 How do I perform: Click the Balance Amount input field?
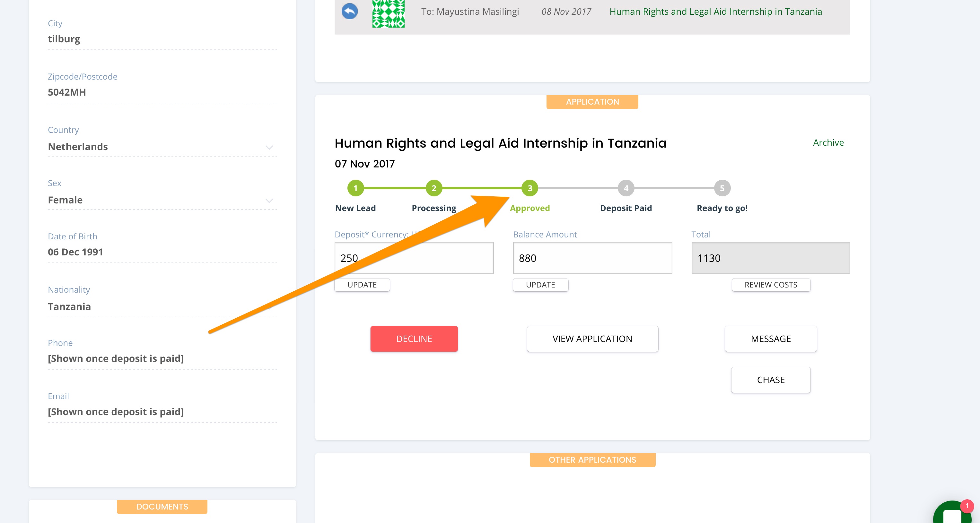(x=592, y=258)
